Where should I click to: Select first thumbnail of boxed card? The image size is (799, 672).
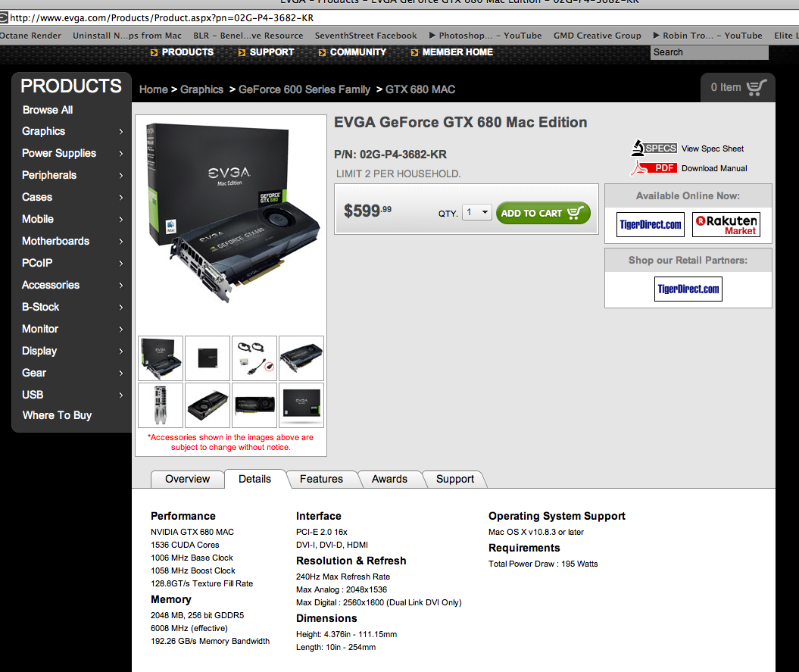tap(161, 358)
